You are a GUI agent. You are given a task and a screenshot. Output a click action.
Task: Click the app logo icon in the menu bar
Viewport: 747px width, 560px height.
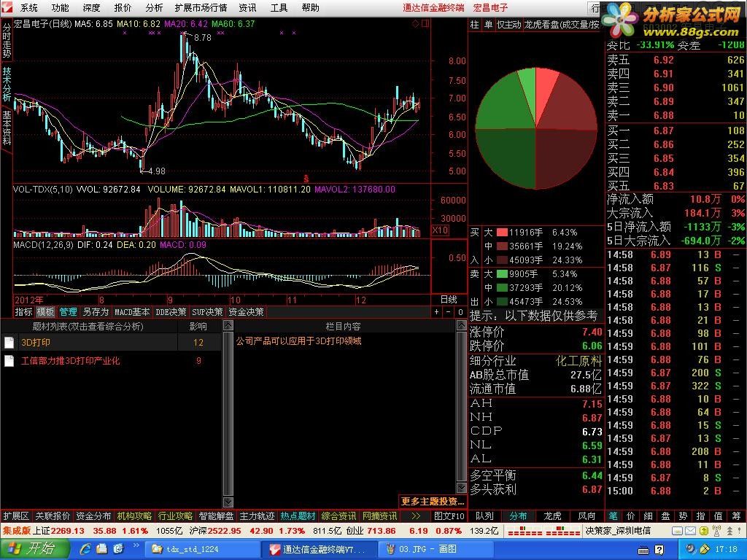[7, 7]
